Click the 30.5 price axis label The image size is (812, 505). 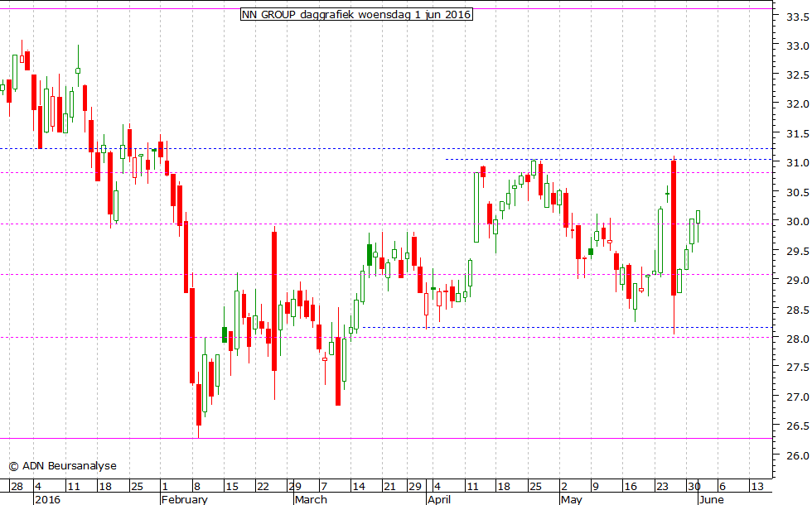tap(797, 192)
